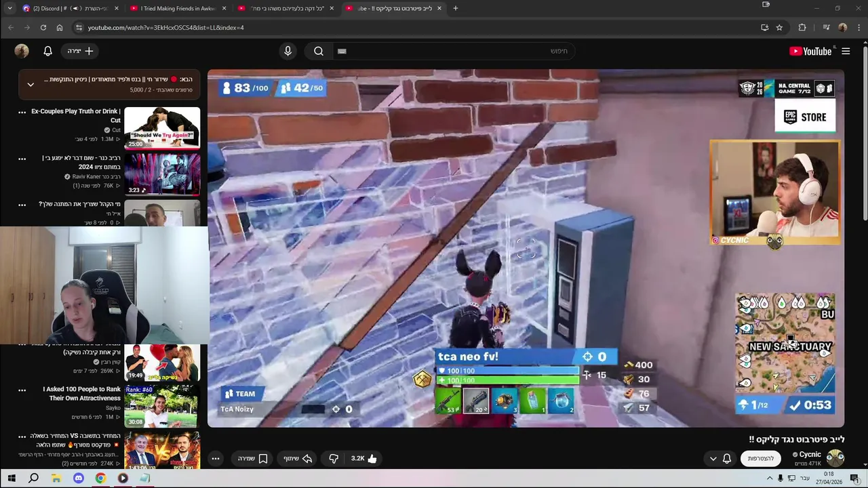This screenshot has height=488, width=868.
Task: Open the Chrome profile avatar
Action: [843, 27]
